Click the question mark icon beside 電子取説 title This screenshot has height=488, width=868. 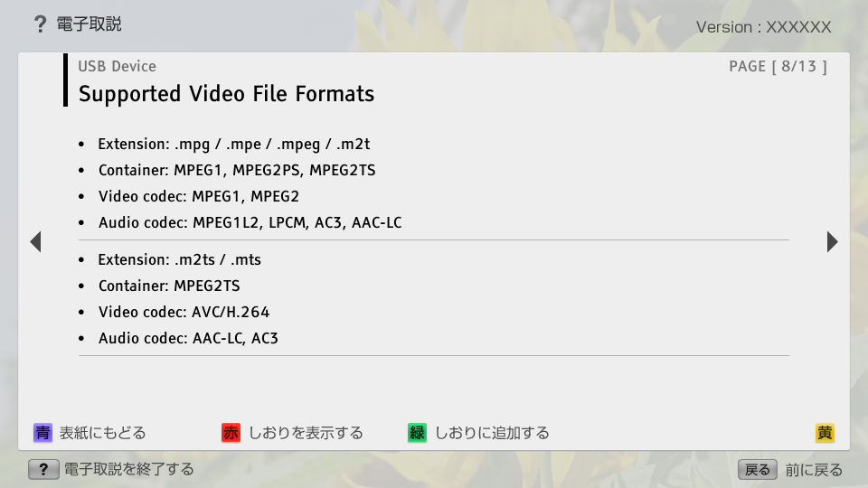click(x=40, y=24)
